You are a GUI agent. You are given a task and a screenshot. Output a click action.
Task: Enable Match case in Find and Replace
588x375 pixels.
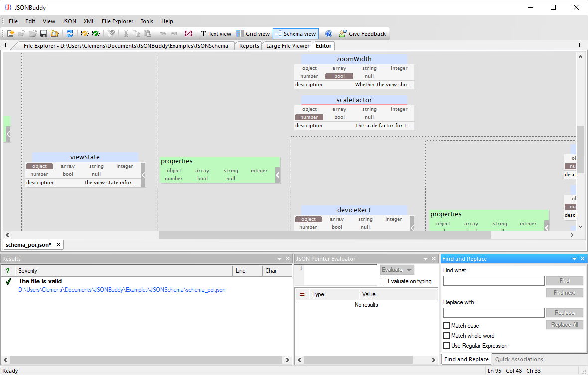(x=447, y=325)
